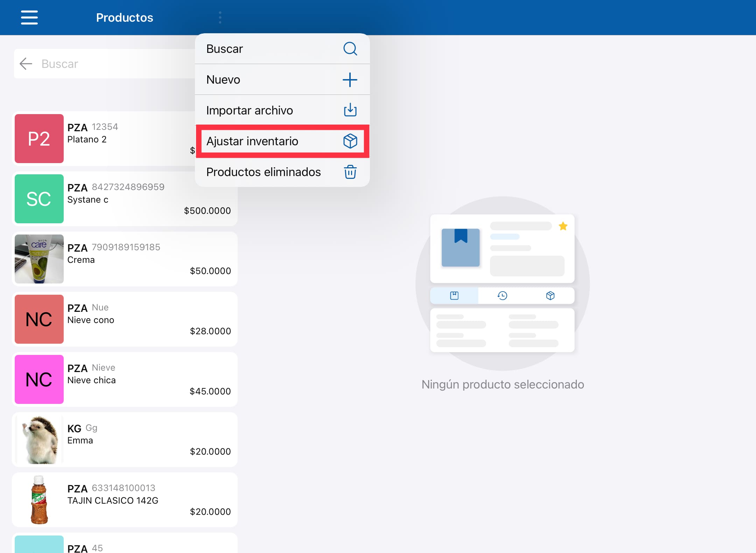Click the $500.0000 price of Systane c

click(x=207, y=211)
